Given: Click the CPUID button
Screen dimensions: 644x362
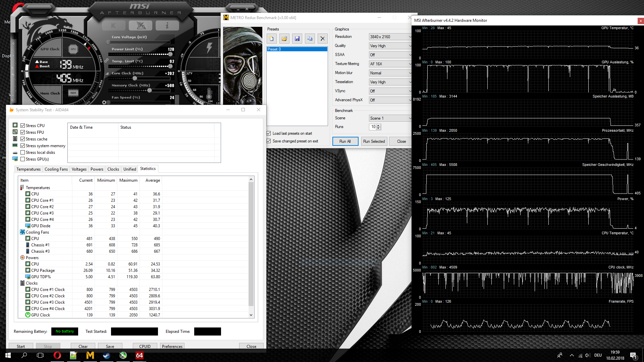Looking at the screenshot, I should (145, 346).
